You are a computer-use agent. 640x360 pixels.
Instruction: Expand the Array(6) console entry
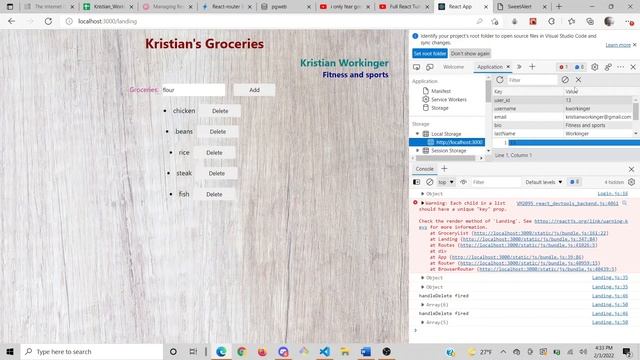(422, 305)
